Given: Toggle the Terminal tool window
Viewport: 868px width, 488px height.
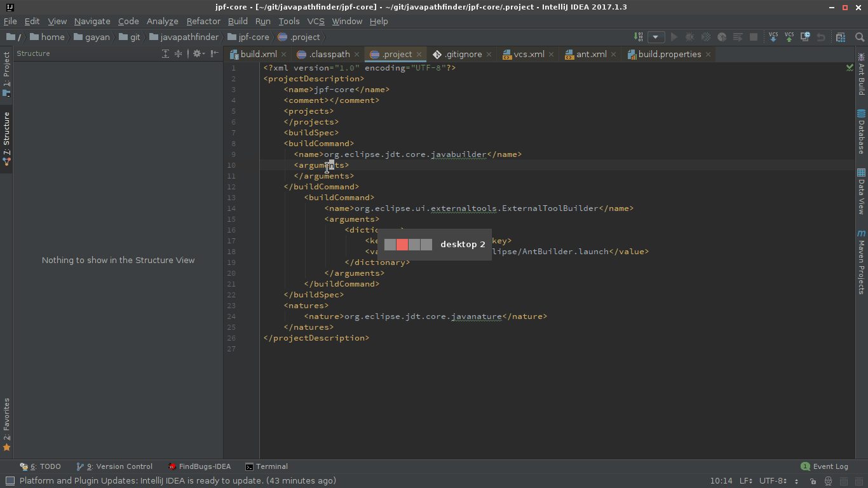Looking at the screenshot, I should pos(266,466).
